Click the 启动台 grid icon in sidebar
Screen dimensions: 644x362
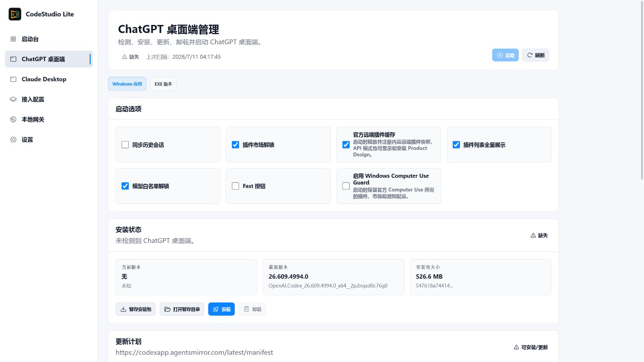click(x=13, y=39)
